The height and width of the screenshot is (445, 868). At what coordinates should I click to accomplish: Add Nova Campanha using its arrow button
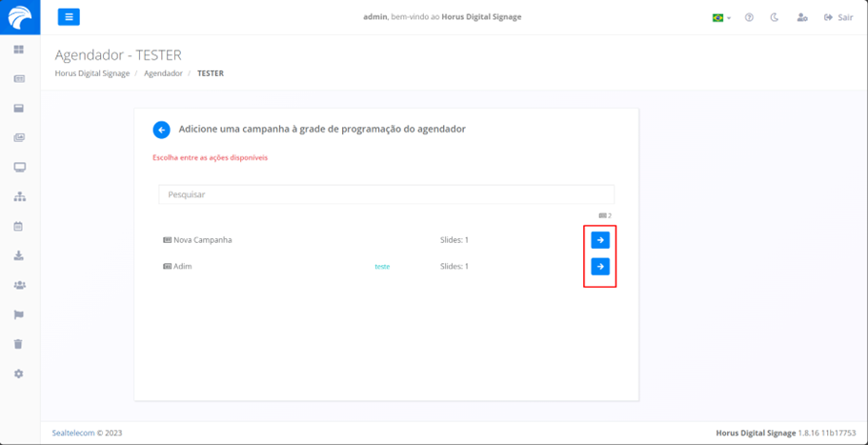[600, 240]
